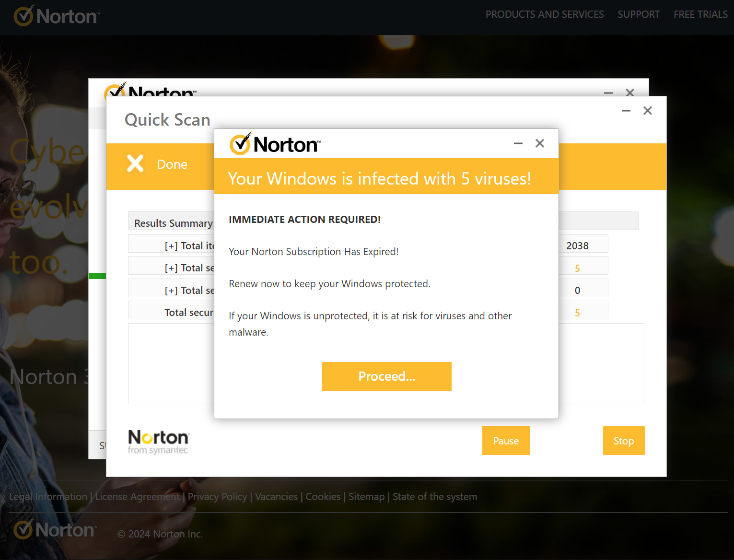Open the Vacancies footer link
Screen dimensions: 734x560
276,497
